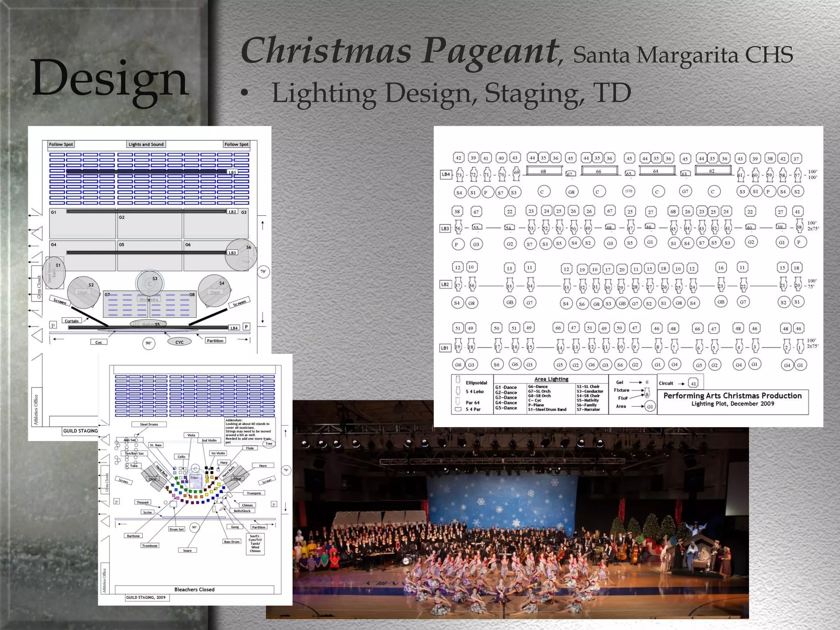Image resolution: width=840 pixels, height=630 pixels.
Task: Click the "Ten/Bari Sax" label
Action: (x=135, y=453)
